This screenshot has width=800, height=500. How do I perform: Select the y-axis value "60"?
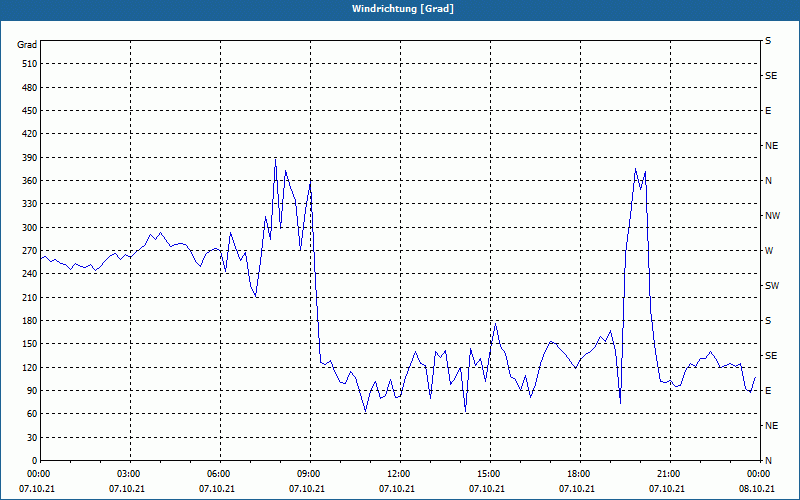32,414
